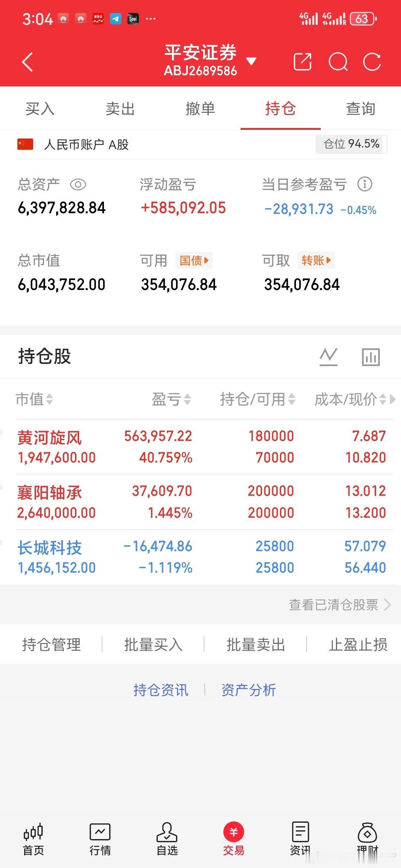
Task: Tap account number ABJ2689586
Action: tap(200, 70)
